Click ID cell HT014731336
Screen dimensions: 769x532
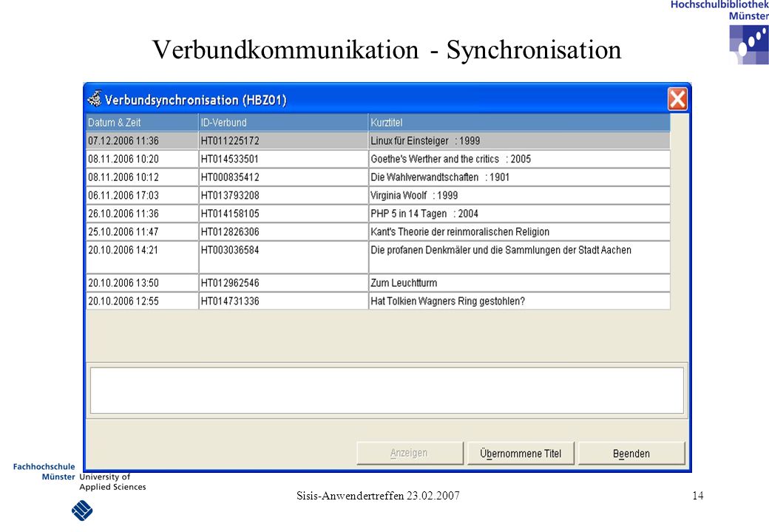click(283, 301)
